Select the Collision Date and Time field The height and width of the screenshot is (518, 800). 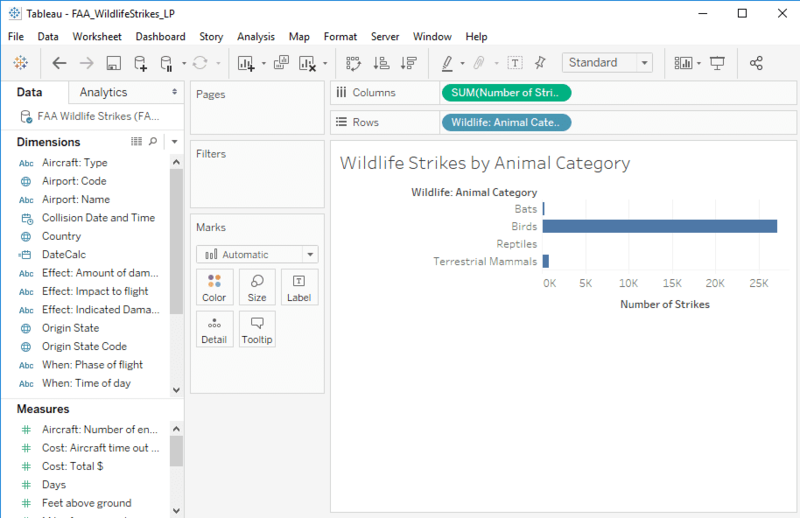pos(98,218)
